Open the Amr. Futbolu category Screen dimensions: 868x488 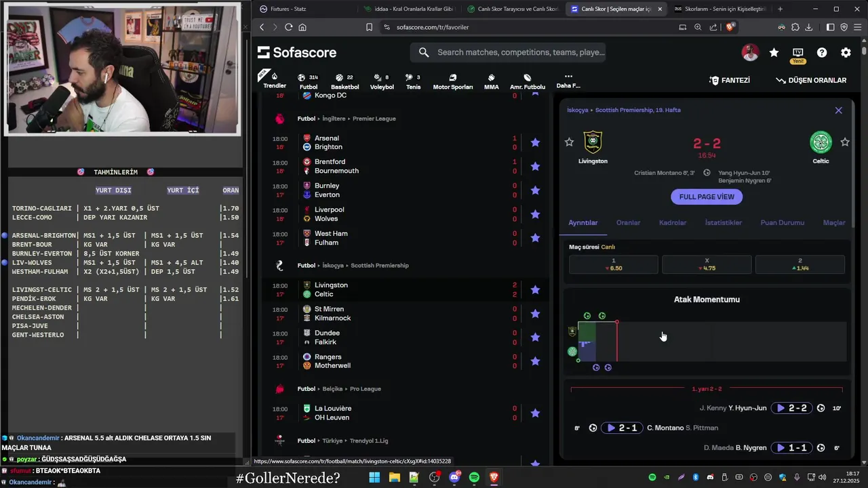pos(528,81)
